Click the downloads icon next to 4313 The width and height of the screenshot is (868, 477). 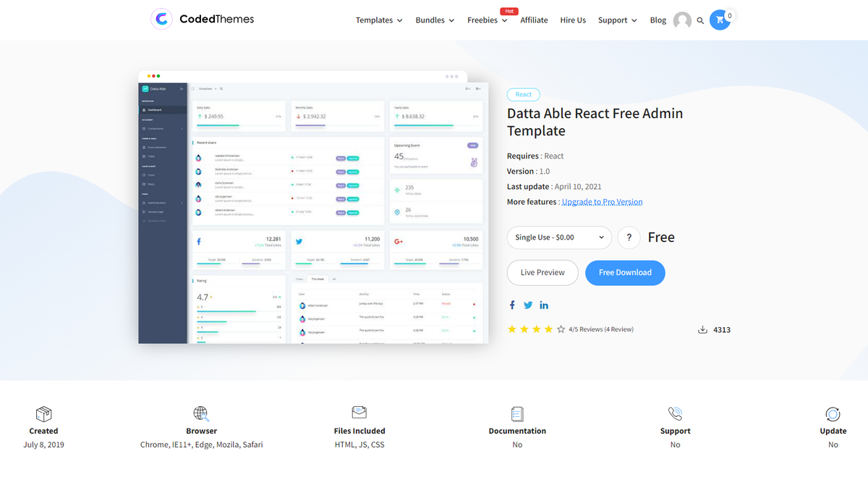tap(702, 329)
